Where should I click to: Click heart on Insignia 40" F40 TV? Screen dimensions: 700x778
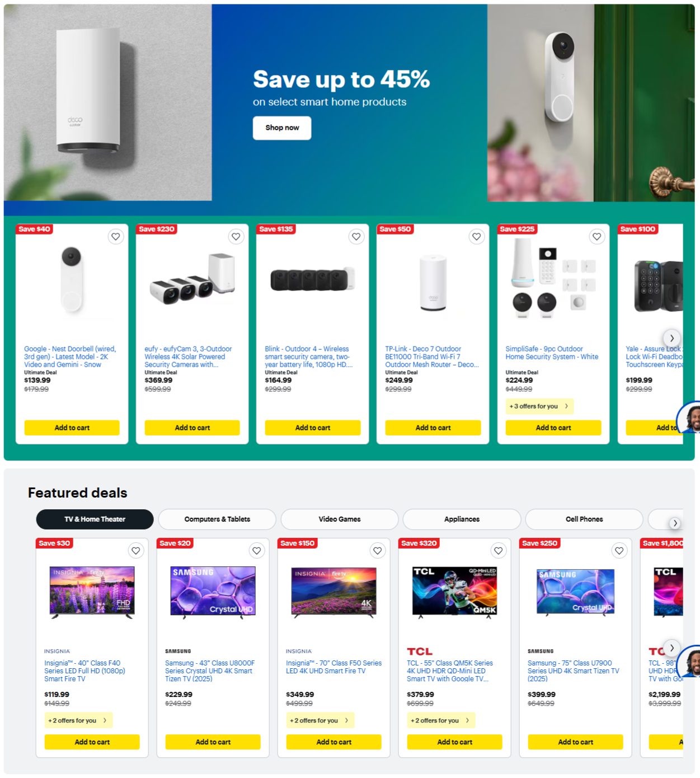pos(136,551)
